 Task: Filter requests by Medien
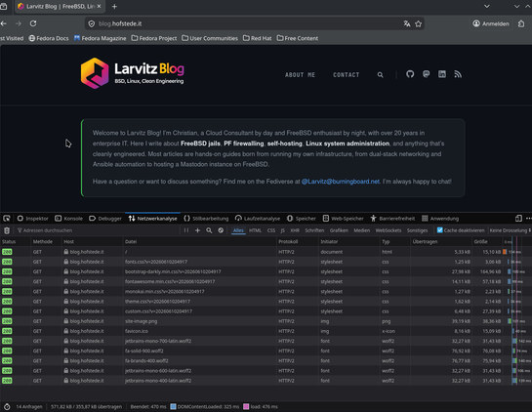click(x=362, y=230)
